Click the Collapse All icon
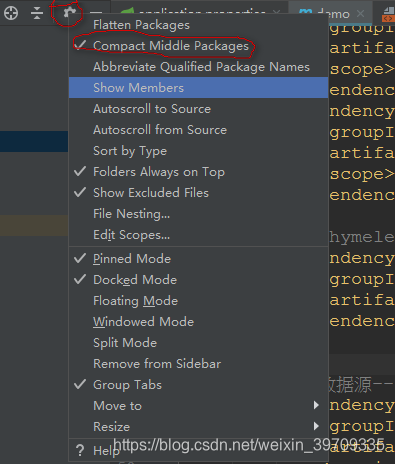This screenshot has width=395, height=464. pyautogui.click(x=37, y=13)
